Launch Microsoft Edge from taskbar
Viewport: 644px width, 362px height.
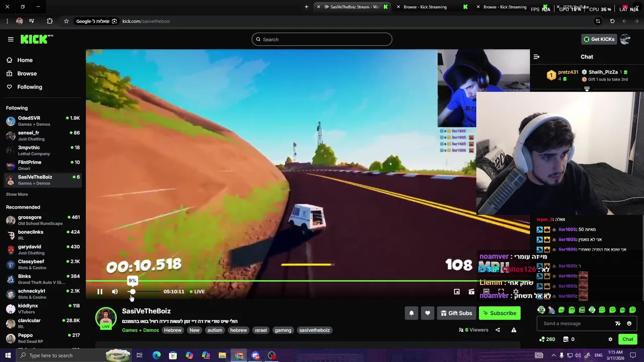[x=156, y=355]
